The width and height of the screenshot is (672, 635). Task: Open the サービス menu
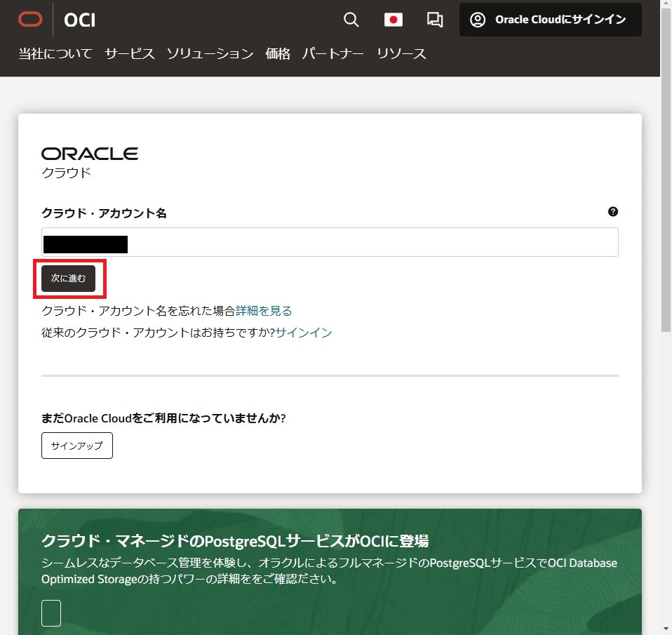(x=129, y=53)
